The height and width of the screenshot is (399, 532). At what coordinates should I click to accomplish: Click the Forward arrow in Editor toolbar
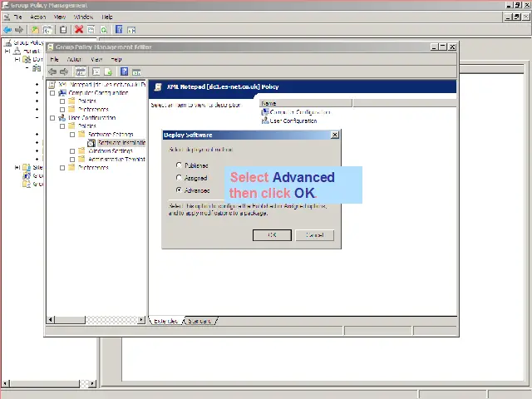(x=64, y=71)
